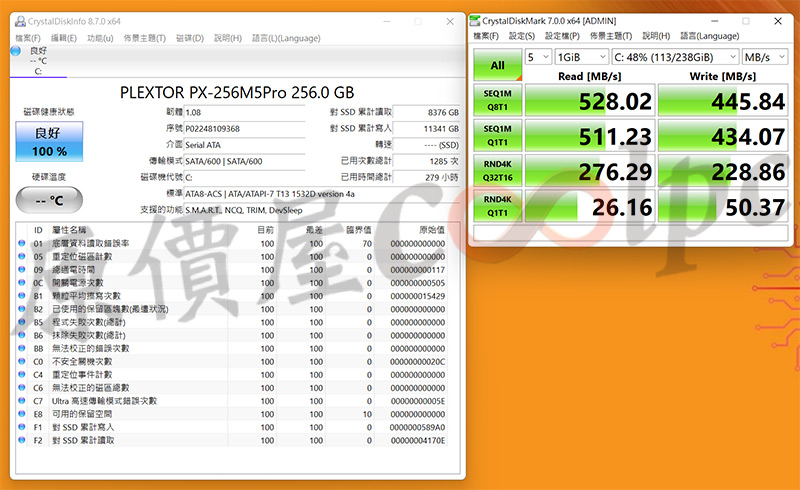Open 編輯(E) menu in CrystalDiskInfo
The image size is (800, 490).
coord(64,38)
